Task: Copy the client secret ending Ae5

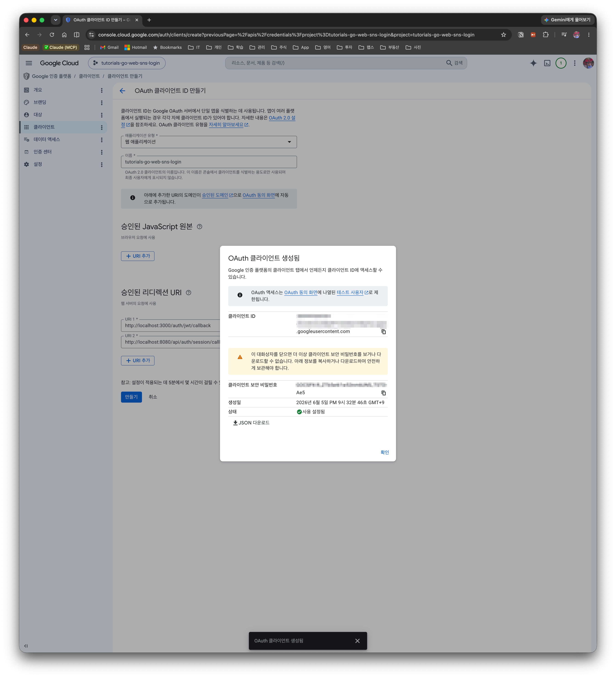Action: coord(383,393)
